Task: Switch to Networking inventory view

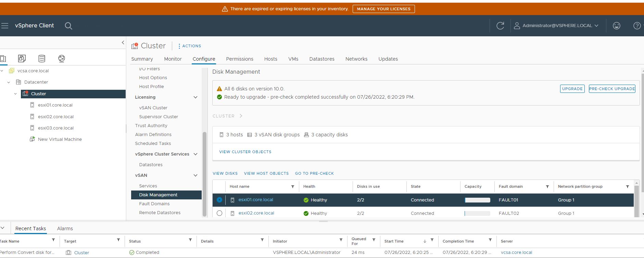Action: point(62,59)
